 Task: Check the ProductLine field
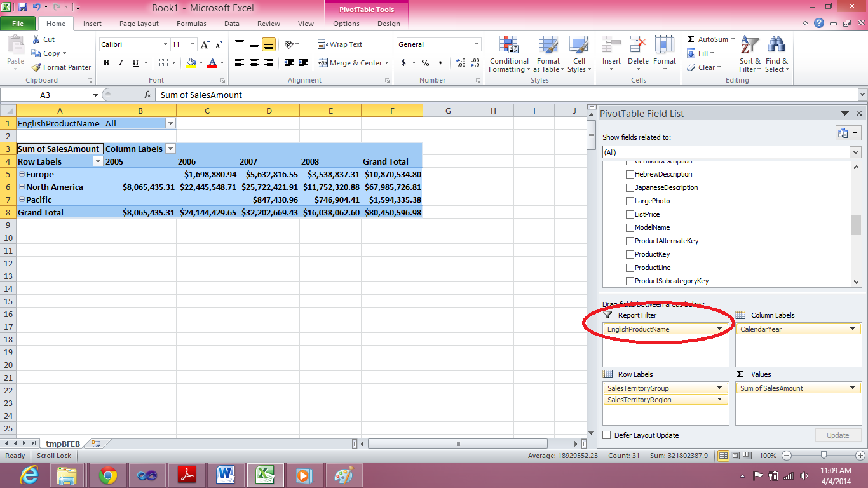pos(630,268)
